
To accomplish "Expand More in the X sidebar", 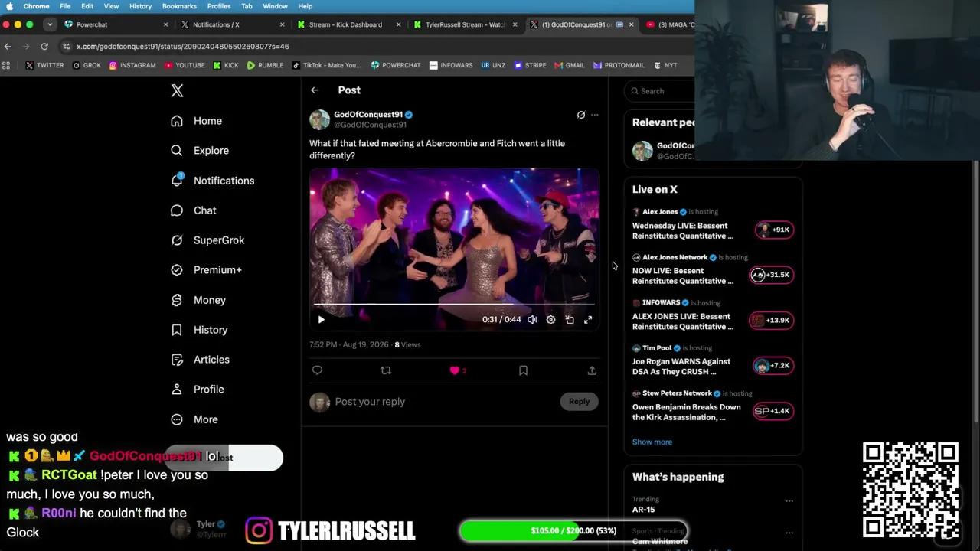I will [194, 419].
